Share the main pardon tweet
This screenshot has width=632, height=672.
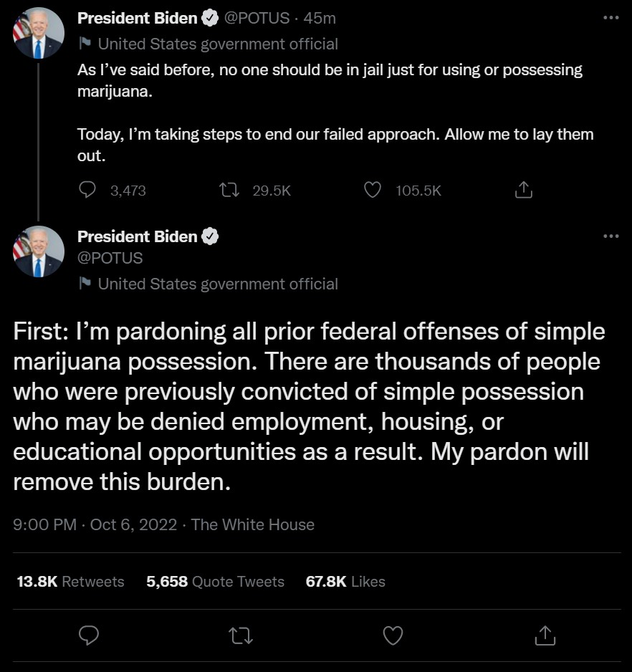(x=545, y=635)
